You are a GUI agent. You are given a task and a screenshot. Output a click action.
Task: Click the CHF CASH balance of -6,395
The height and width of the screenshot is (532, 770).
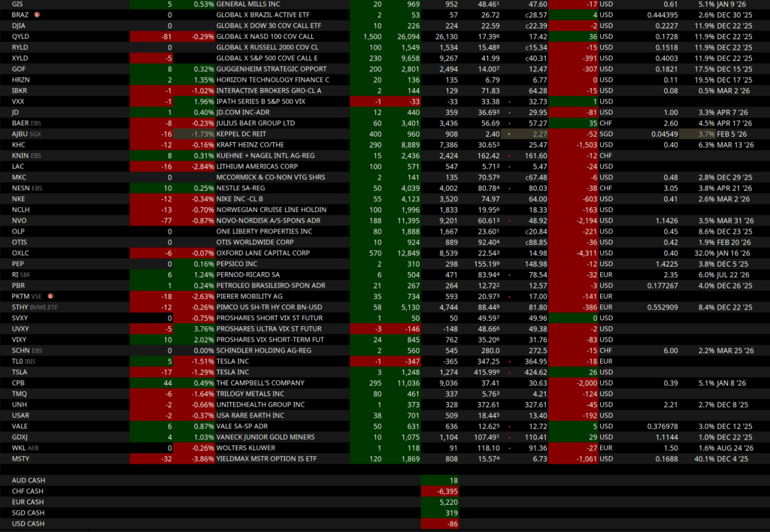pos(441,491)
